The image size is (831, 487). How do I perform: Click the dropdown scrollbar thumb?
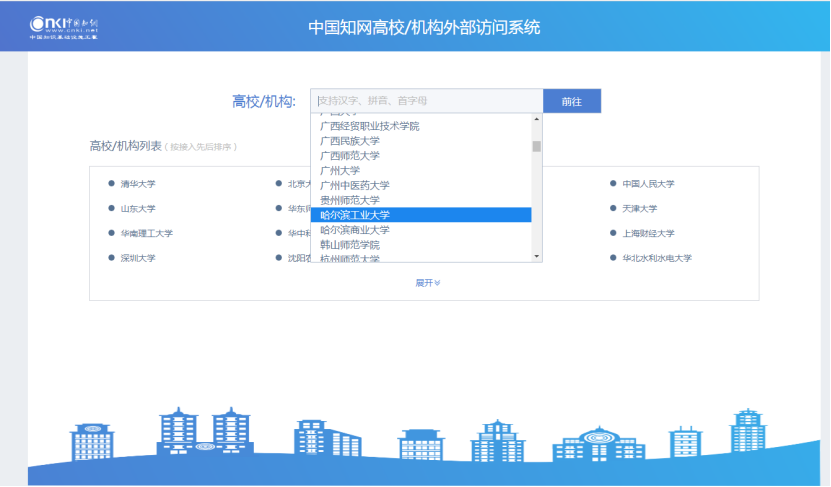[x=537, y=146]
